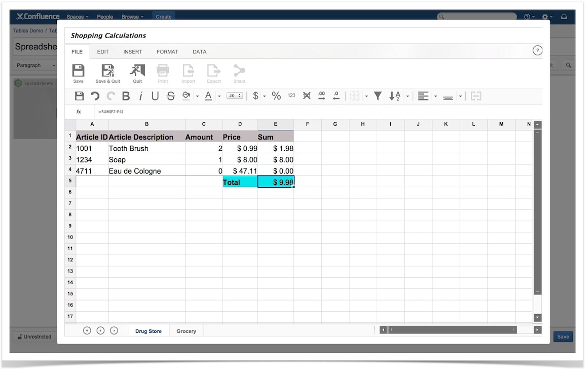Click small floppy save icon in format bar

pyautogui.click(x=79, y=96)
